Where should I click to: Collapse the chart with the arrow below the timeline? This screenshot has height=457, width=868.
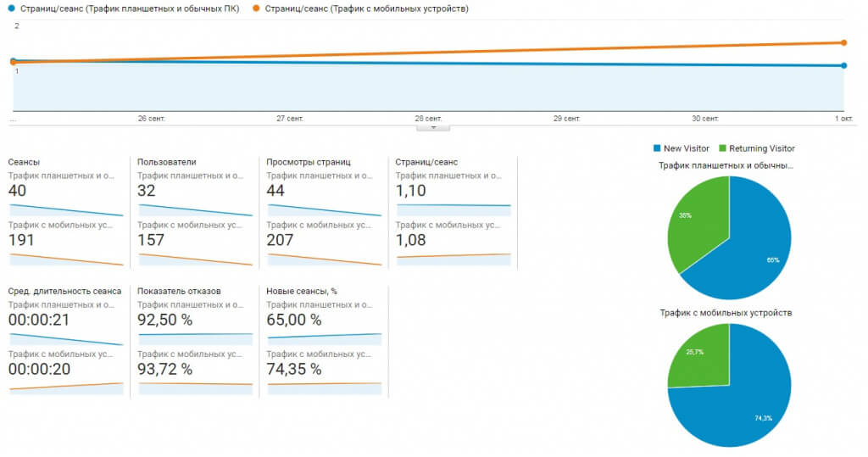tap(433, 127)
